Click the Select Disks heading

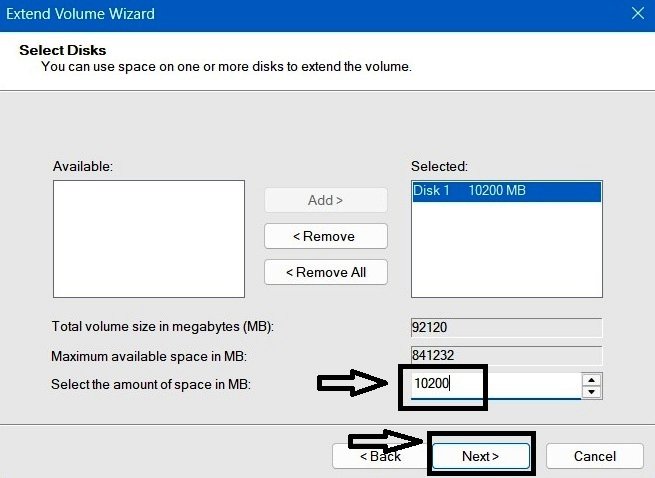click(x=63, y=50)
